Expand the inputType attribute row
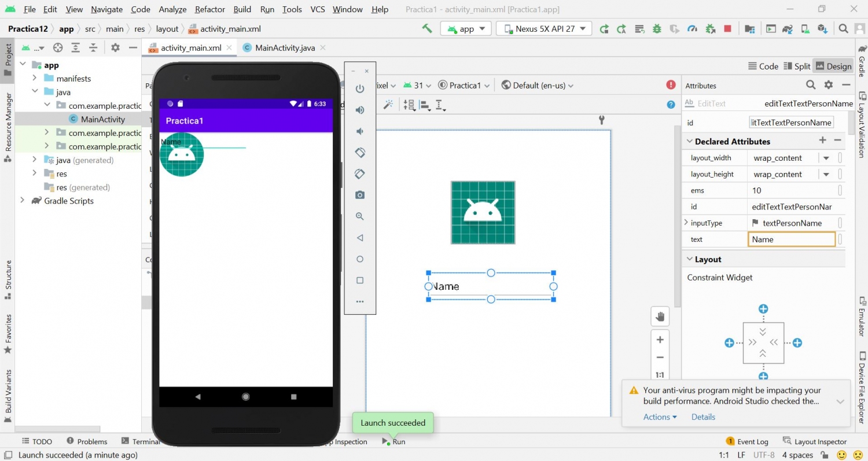 coord(686,223)
